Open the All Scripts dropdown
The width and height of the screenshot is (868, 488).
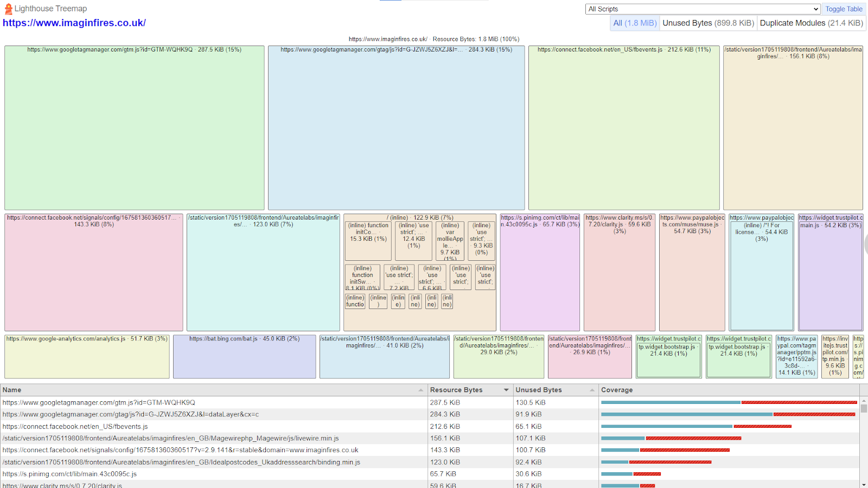[703, 9]
